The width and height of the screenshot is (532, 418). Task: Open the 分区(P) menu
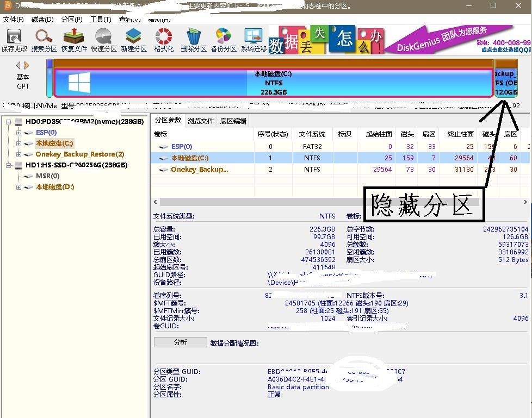coord(72,20)
